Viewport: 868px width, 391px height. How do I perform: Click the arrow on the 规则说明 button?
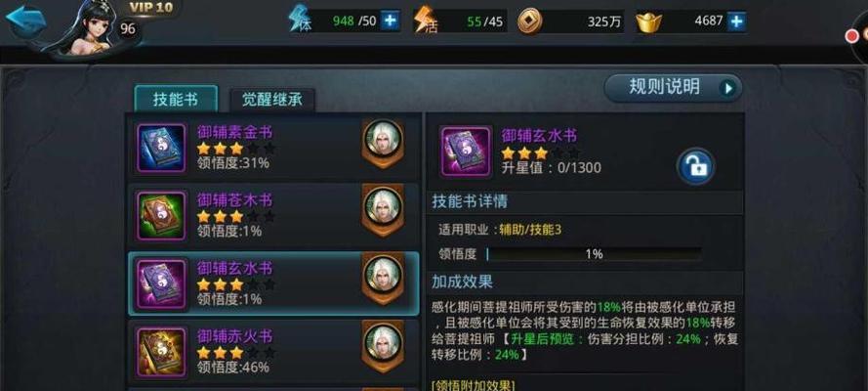728,88
